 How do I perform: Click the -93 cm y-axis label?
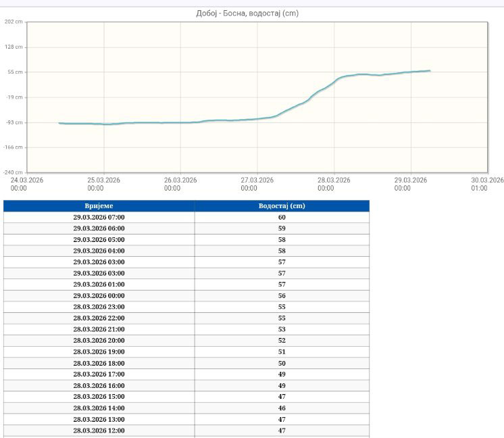click(14, 122)
